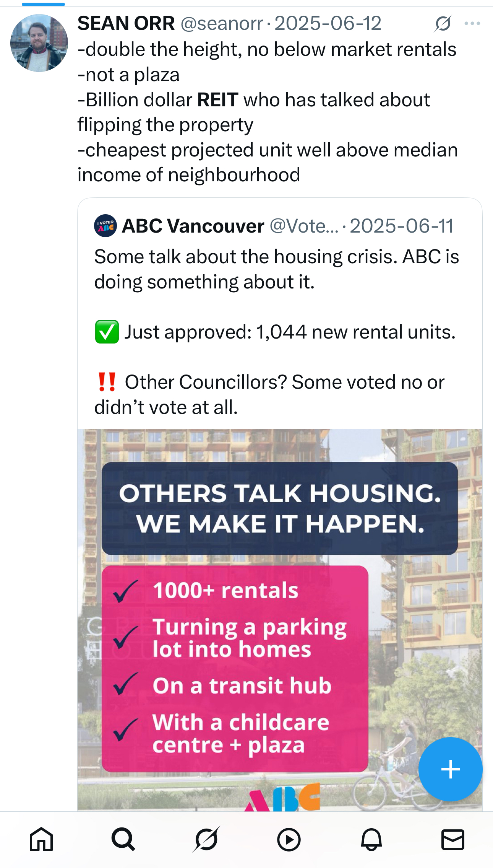Open the Search tab in bottom navigation
493x868 pixels.
[x=123, y=839]
